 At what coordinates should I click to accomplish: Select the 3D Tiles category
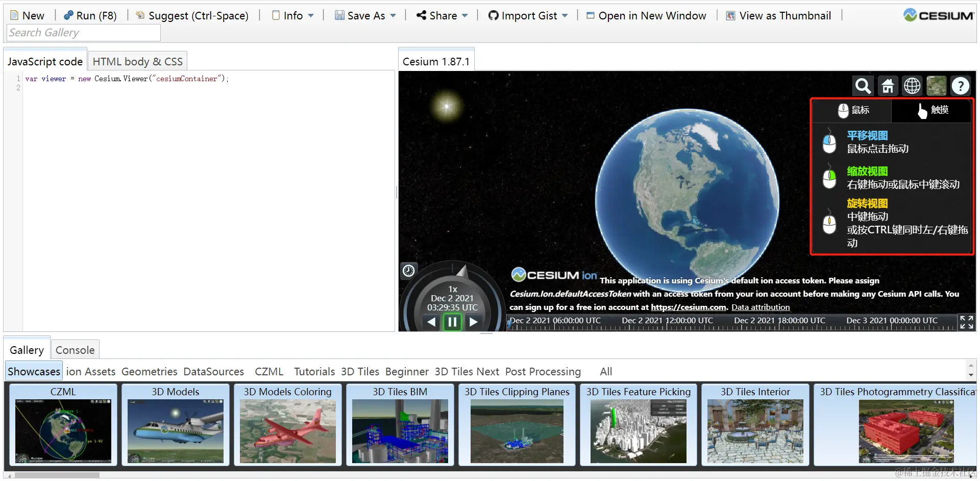point(360,371)
